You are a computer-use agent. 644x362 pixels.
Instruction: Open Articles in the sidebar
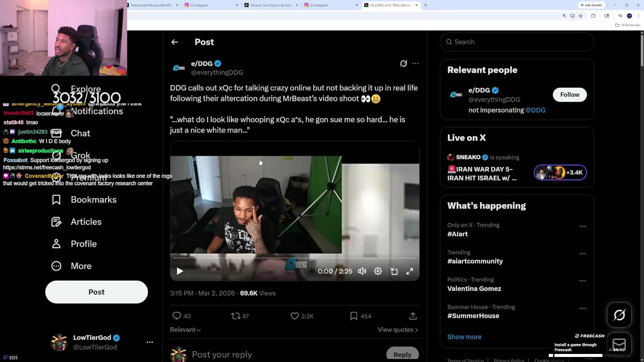click(x=76, y=222)
